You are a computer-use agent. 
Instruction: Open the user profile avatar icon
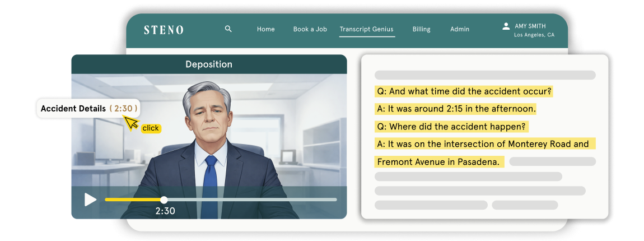[506, 26]
